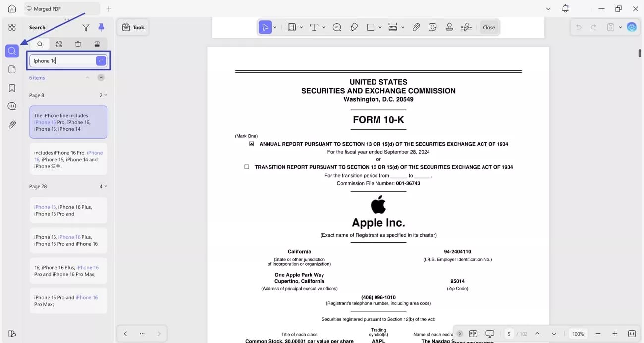
Task: Select the cursor selection tool
Action: coord(265,27)
